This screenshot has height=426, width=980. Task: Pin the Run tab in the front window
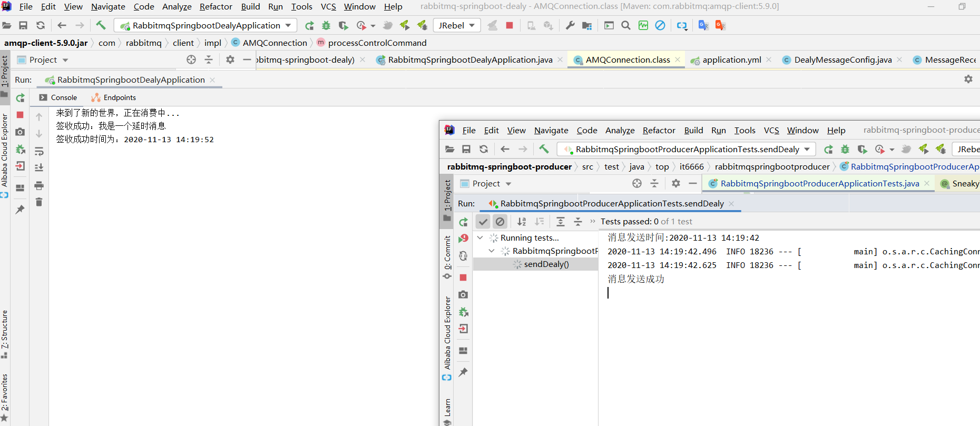click(x=463, y=372)
